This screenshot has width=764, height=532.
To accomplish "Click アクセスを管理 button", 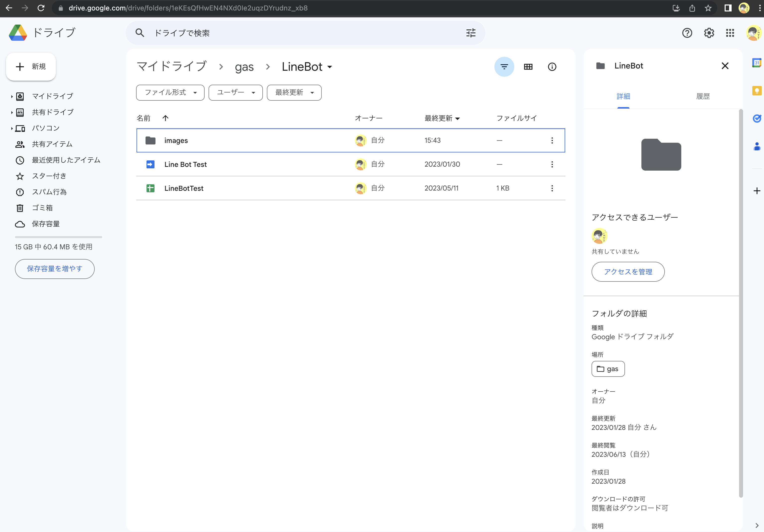I will point(628,272).
